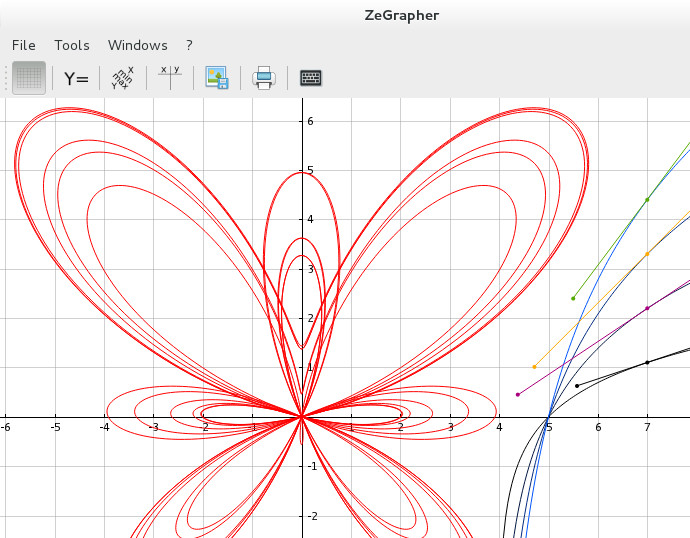Open the ? help menu
Screen dimensions: 690x538
pyautogui.click(x=189, y=45)
